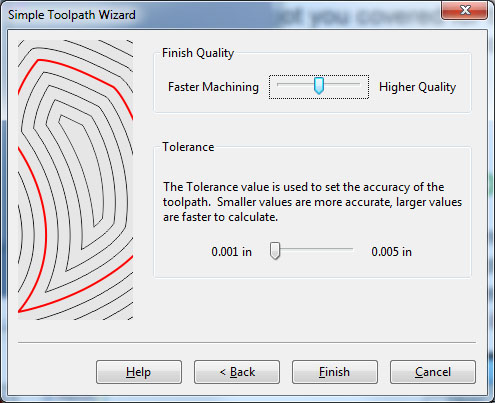Click the toolpath contour preview image
Image resolution: width=495 pixels, height=403 pixels.
pos(75,180)
